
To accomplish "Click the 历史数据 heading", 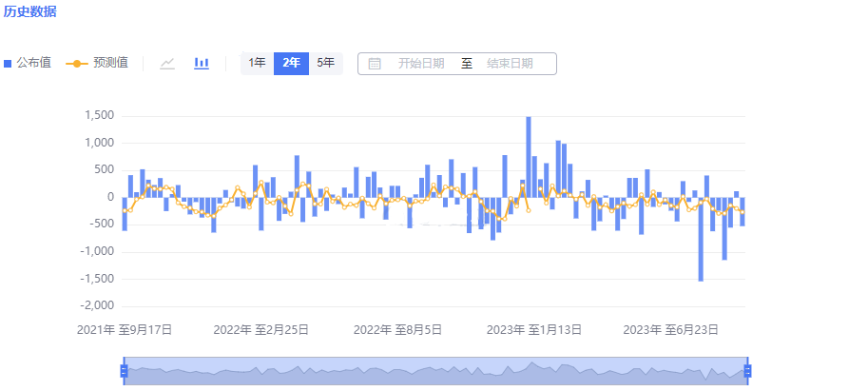I will click(x=30, y=11).
